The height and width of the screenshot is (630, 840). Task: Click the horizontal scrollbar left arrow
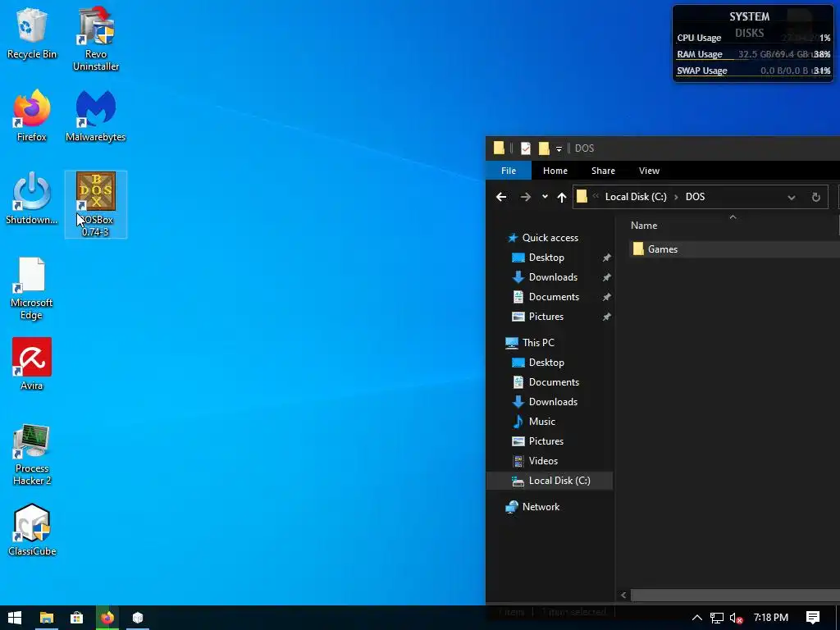[623, 596]
